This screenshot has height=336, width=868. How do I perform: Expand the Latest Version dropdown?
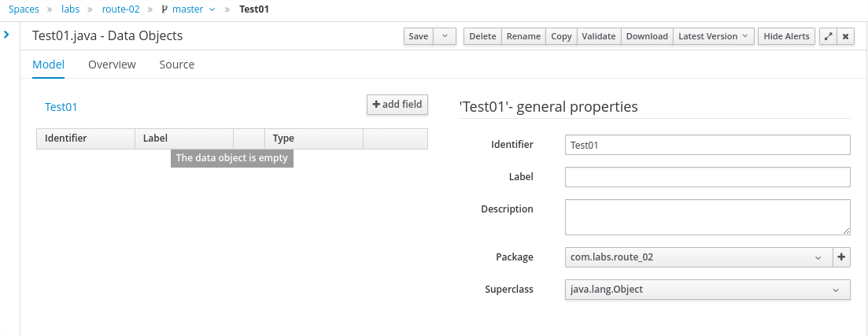click(x=713, y=36)
